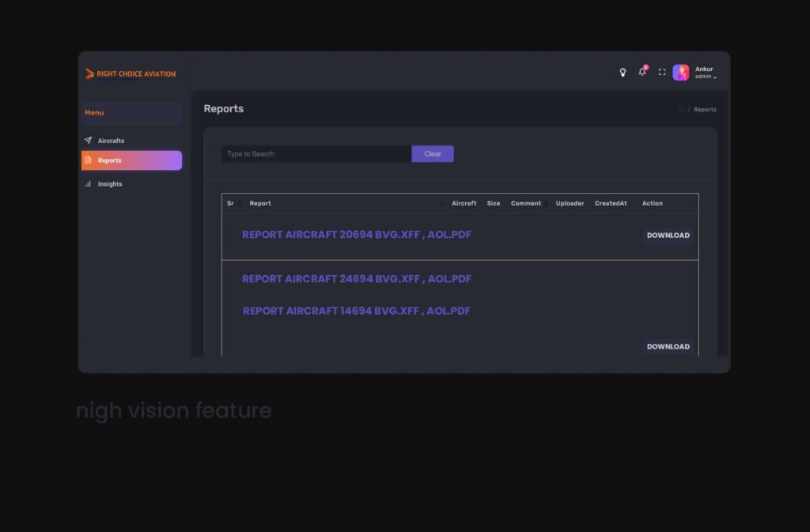Sort table by Report column header
Screen dimensions: 810x532
[260, 203]
